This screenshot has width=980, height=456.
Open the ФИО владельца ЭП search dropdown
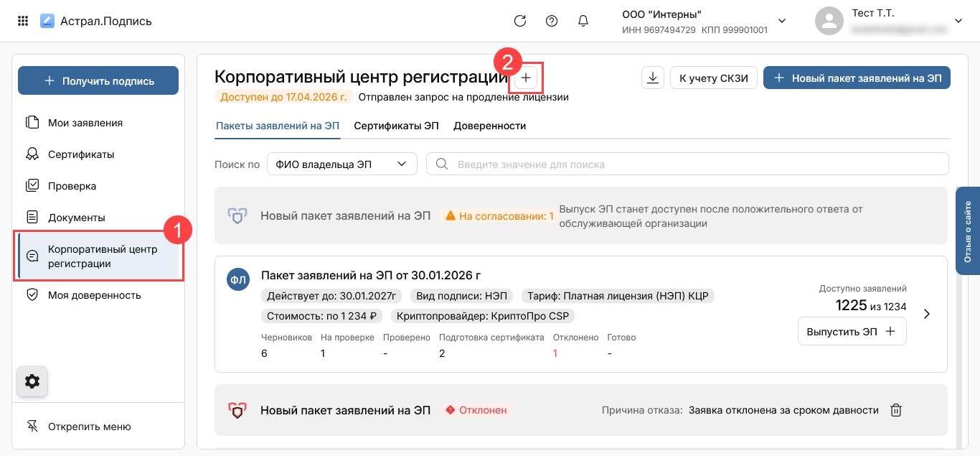coord(341,164)
